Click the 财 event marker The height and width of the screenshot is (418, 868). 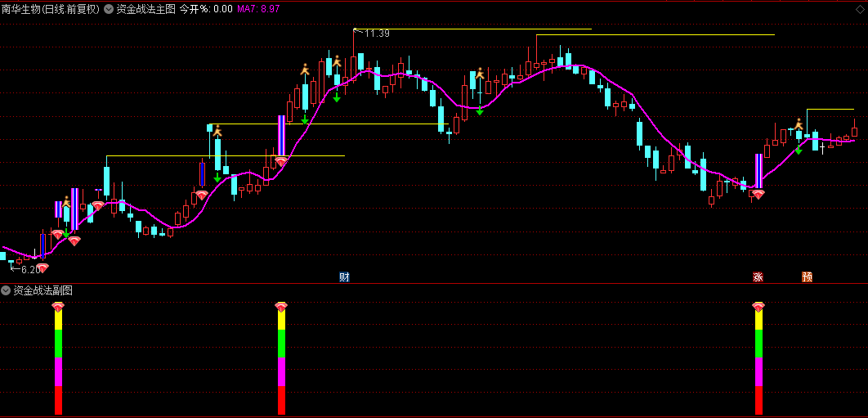pyautogui.click(x=344, y=277)
